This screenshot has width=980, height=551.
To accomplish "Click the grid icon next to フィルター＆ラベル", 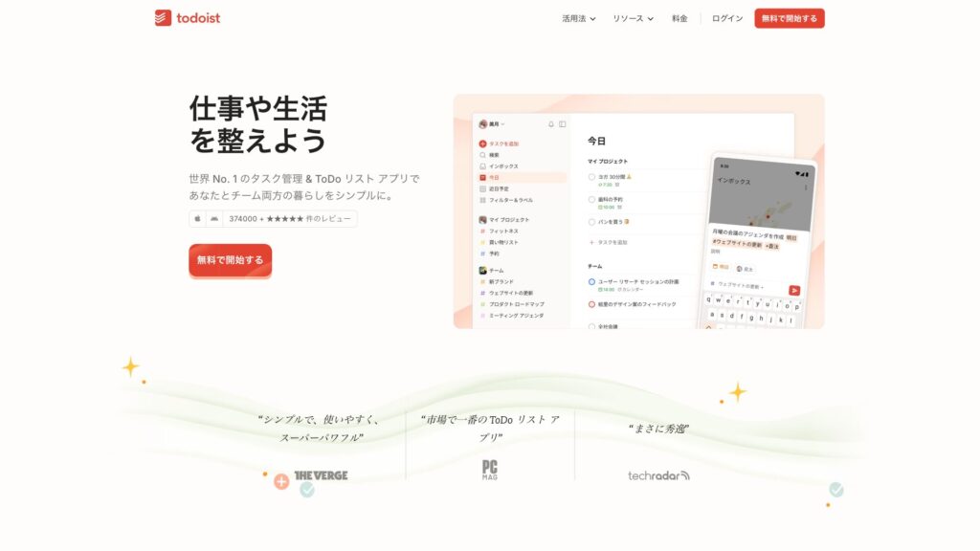I will click(x=482, y=200).
